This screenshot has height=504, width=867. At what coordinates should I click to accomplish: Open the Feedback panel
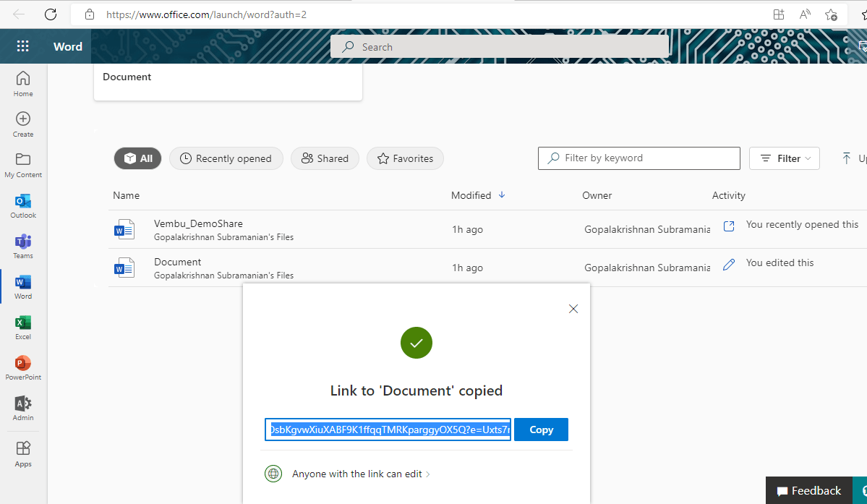pos(809,491)
